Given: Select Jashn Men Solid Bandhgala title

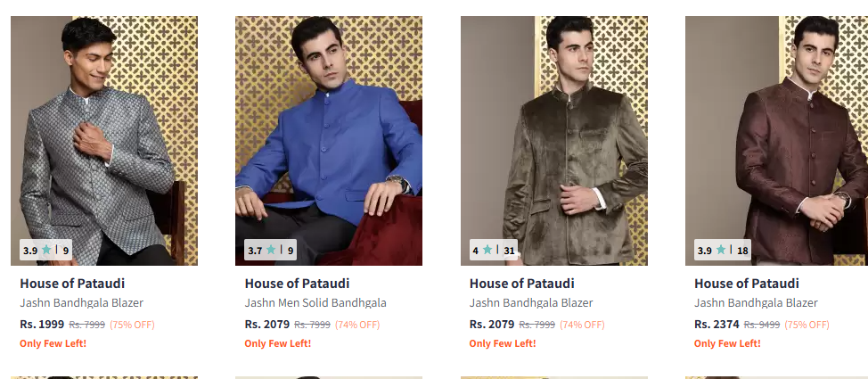Looking at the screenshot, I should click(x=315, y=303).
